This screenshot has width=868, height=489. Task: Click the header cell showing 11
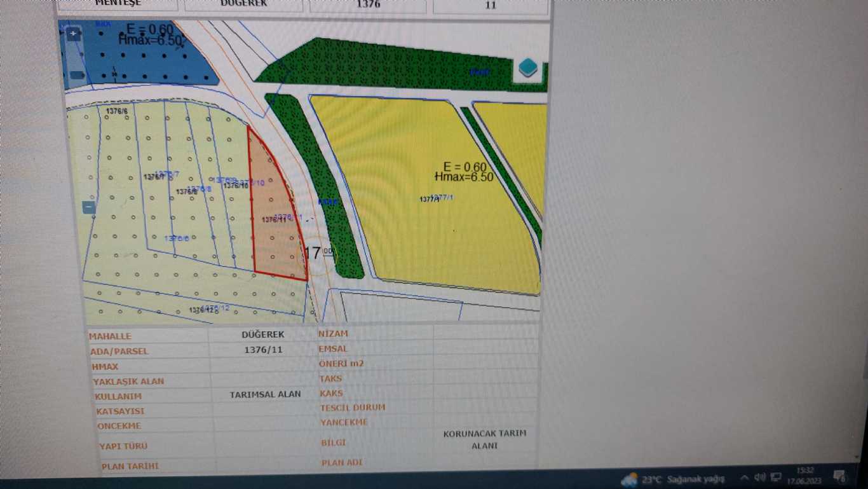[490, 5]
